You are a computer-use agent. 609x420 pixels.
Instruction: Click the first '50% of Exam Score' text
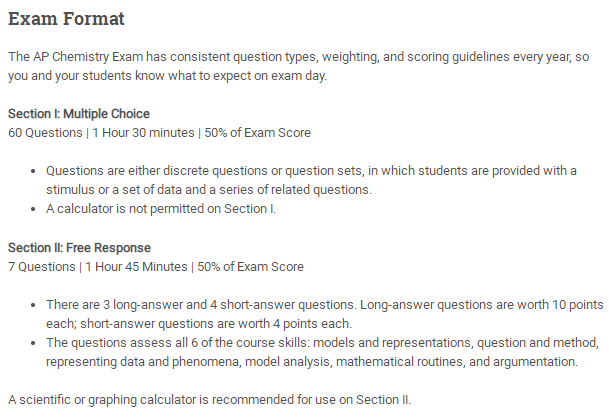click(x=258, y=133)
